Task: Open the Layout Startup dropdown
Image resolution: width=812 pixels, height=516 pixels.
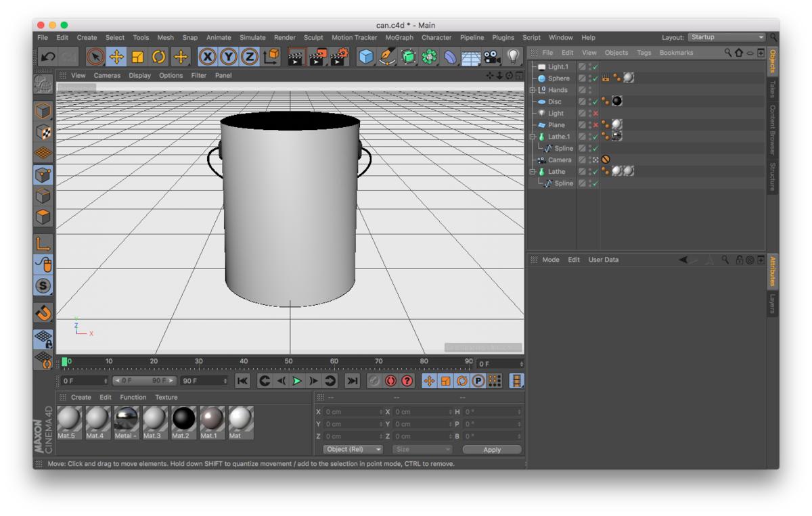Action: pos(727,37)
